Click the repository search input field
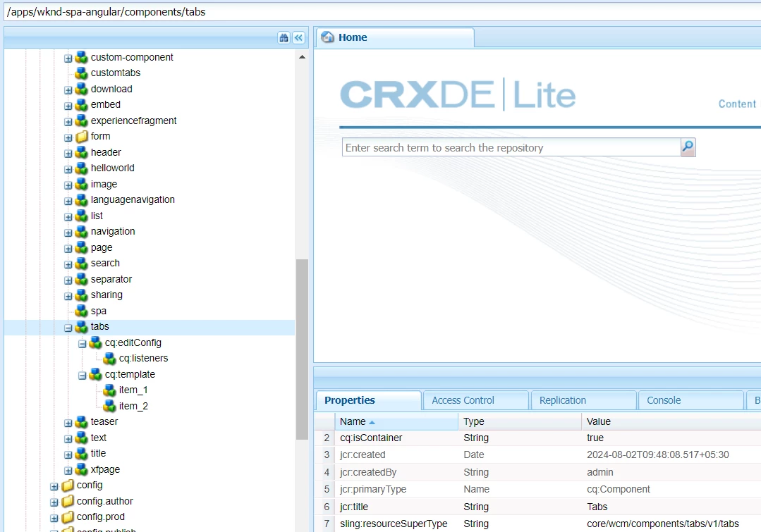This screenshot has height=532, width=761. coord(511,147)
